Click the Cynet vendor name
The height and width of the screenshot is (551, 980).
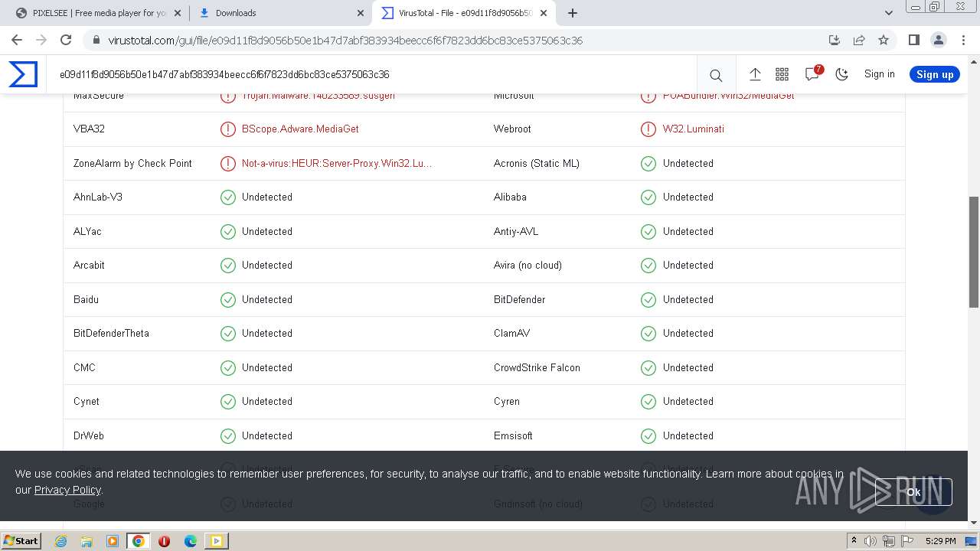[87, 401]
